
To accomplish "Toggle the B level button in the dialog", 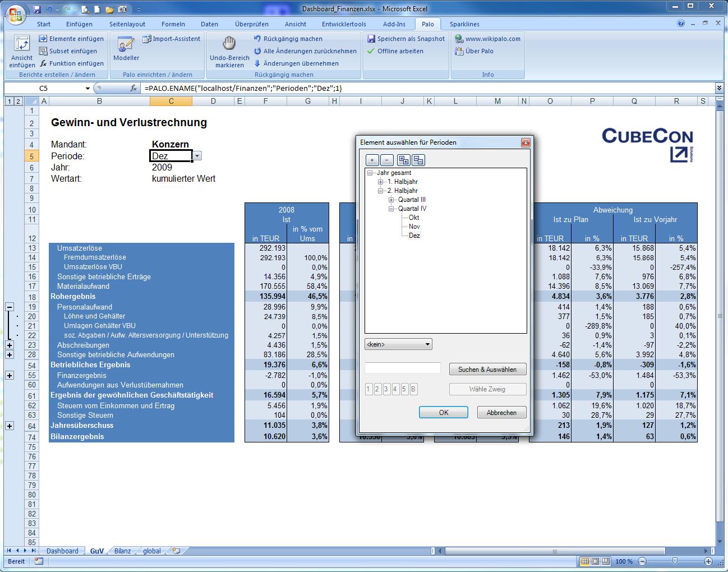I will 413,389.
